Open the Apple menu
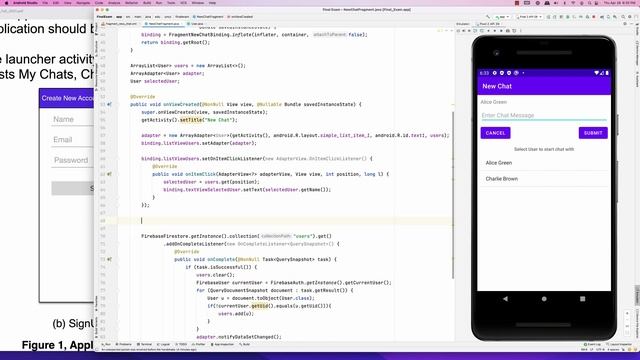 click(6, 2)
